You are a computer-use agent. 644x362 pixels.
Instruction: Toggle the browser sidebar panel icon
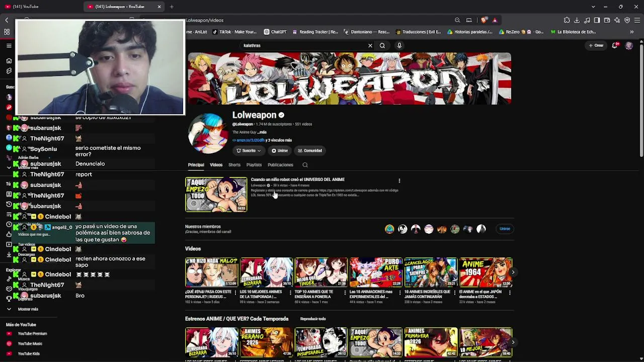tap(597, 20)
